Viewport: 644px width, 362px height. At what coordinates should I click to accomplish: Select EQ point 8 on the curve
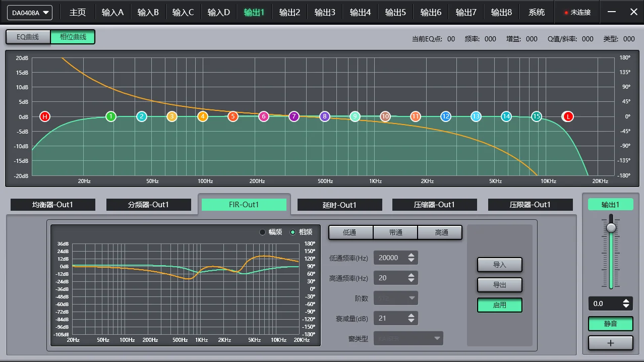pyautogui.click(x=324, y=116)
